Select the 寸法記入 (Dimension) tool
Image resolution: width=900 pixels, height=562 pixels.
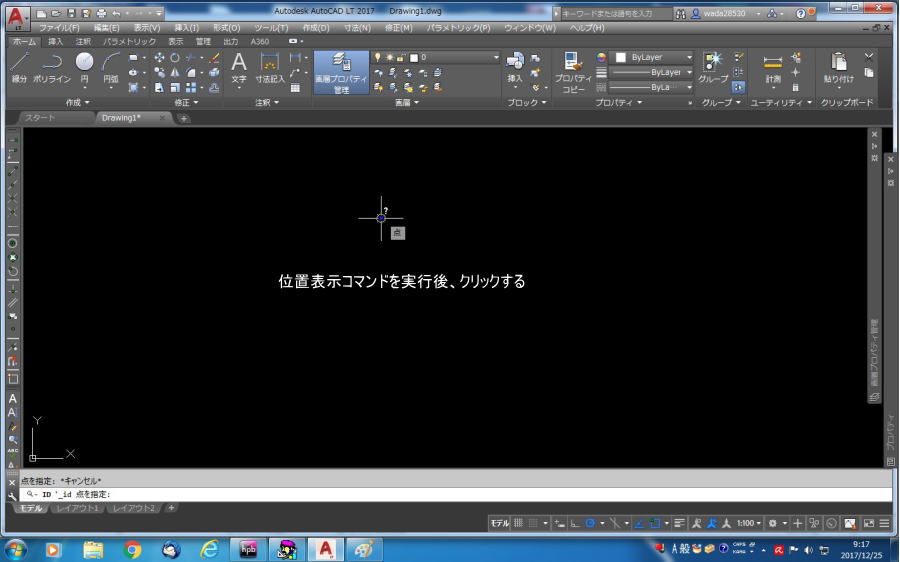click(x=269, y=68)
